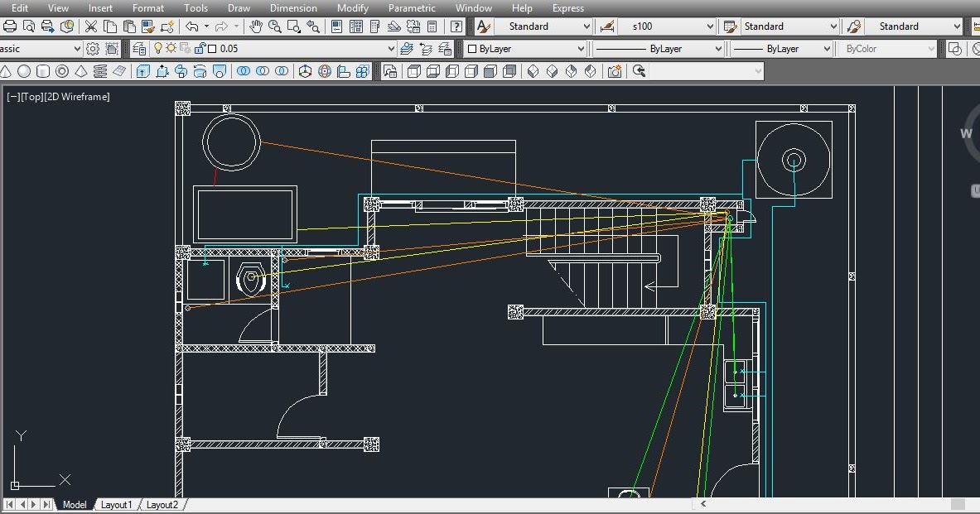Launch the QuickCalc calculator
Screen dimensions: 980x514
coord(432,26)
